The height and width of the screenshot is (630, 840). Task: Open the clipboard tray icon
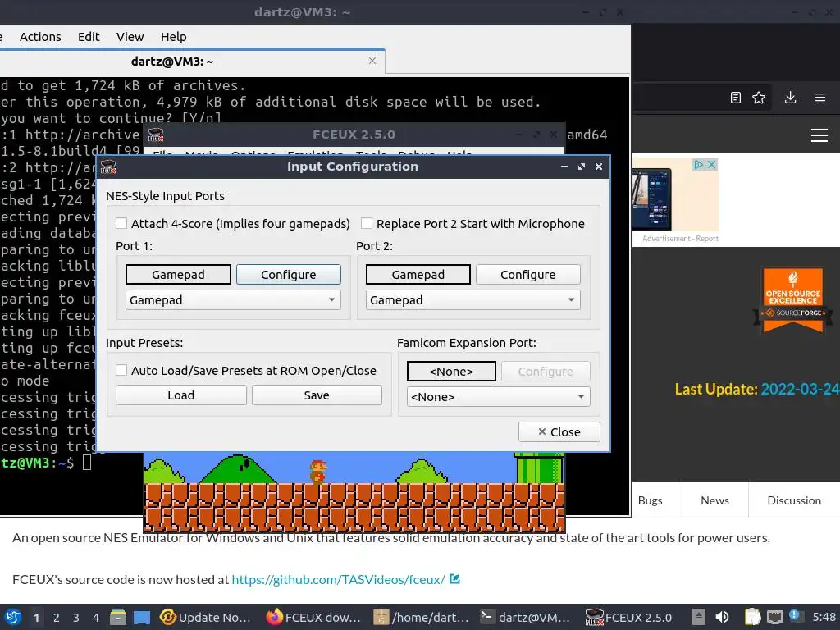point(753,617)
